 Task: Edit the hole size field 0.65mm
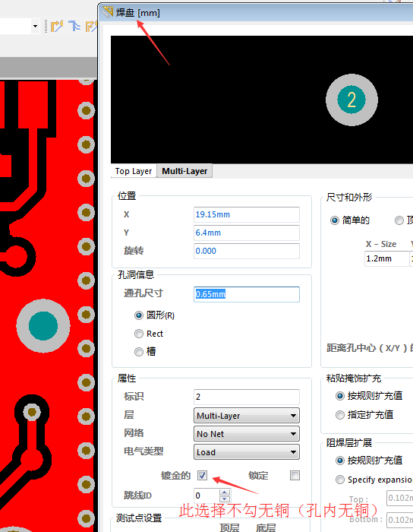[x=246, y=294]
